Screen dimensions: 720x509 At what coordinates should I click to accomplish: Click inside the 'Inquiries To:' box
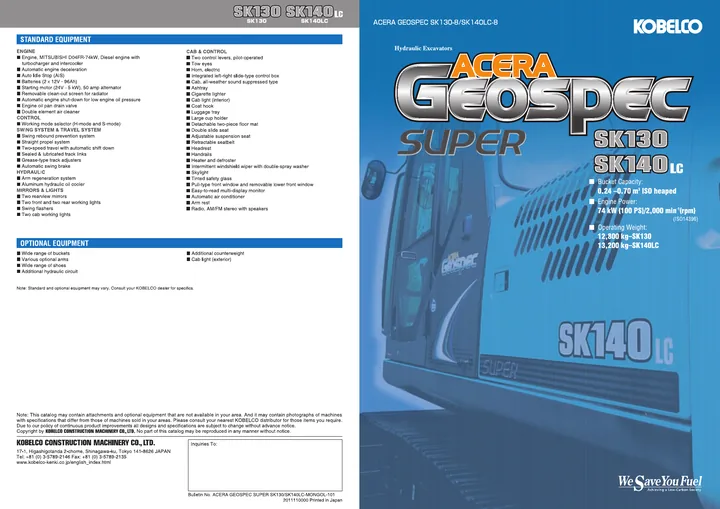[x=265, y=465]
